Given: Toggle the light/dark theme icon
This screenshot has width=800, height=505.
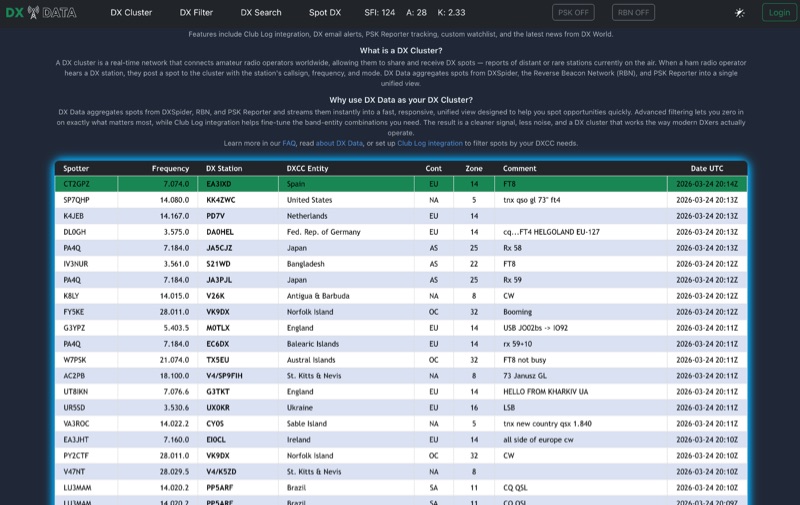Looking at the screenshot, I should [x=739, y=13].
